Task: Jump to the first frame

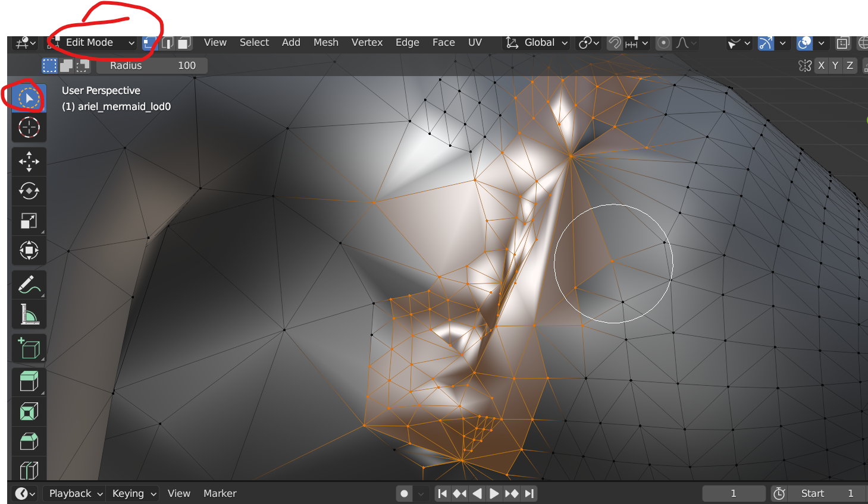Action: (x=442, y=493)
